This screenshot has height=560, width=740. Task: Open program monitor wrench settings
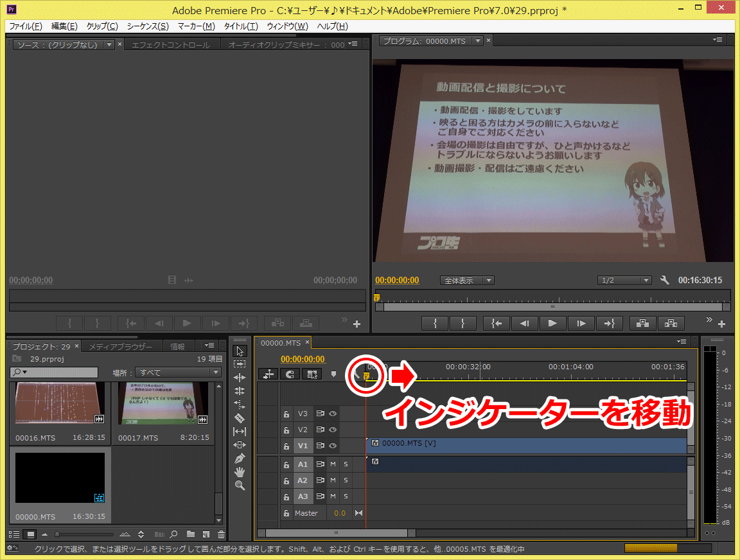click(x=665, y=281)
